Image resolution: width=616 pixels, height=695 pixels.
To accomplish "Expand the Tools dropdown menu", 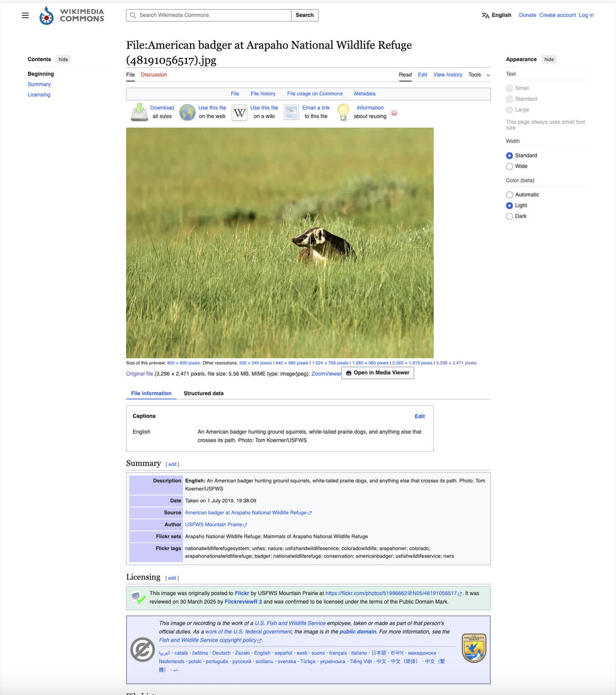I will (x=479, y=75).
